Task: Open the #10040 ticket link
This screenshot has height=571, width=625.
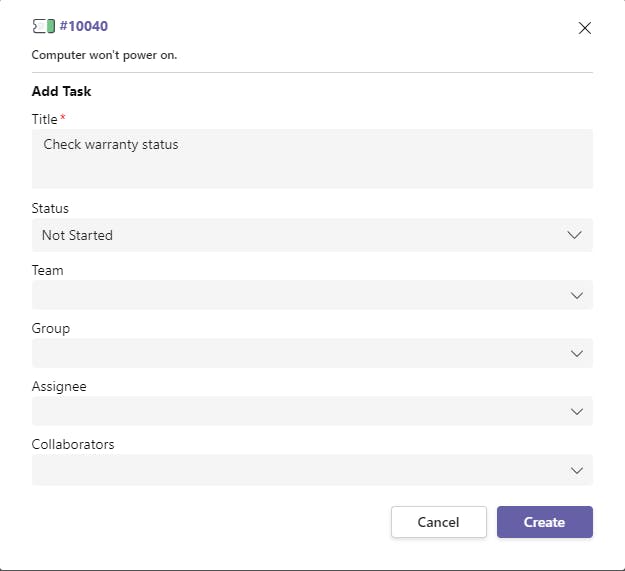Action: (x=83, y=26)
